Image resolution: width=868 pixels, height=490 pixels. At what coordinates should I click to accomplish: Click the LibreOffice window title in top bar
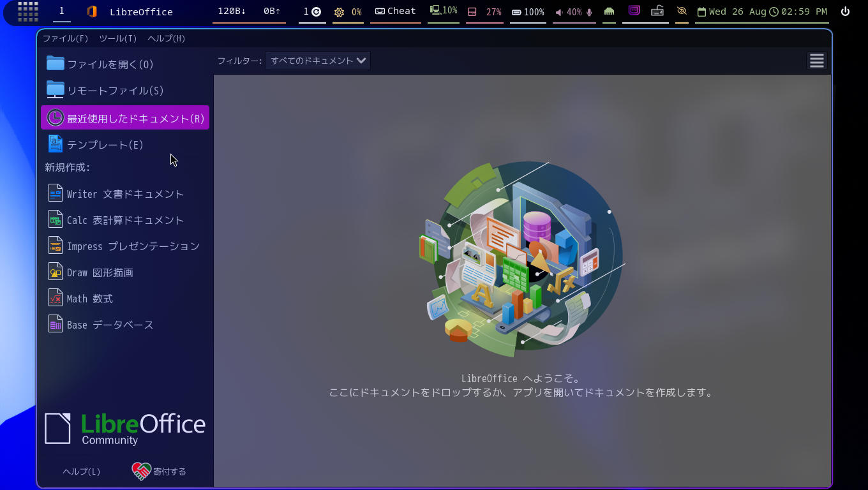(x=141, y=11)
